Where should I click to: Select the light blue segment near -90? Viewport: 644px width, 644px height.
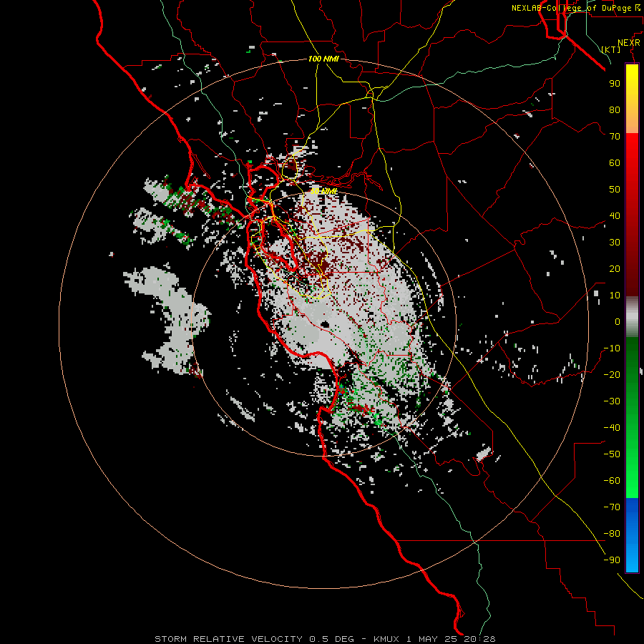pyautogui.click(x=632, y=557)
